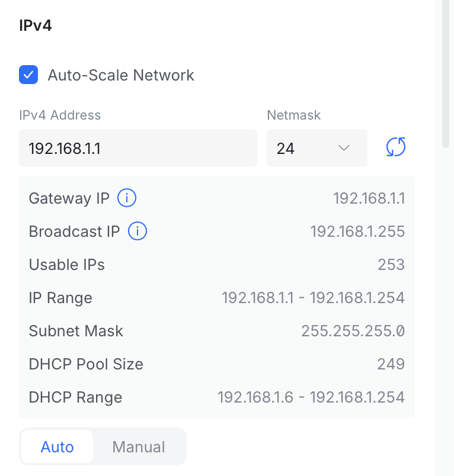Click the Subnet Mask value 255.255.255.0

353,330
